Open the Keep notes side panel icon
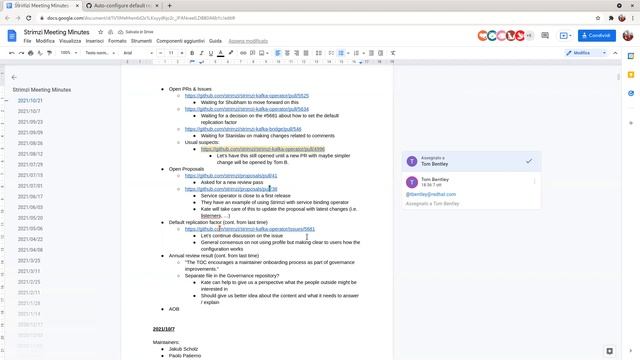Screen dimensions: 640x360 (x=631, y=75)
